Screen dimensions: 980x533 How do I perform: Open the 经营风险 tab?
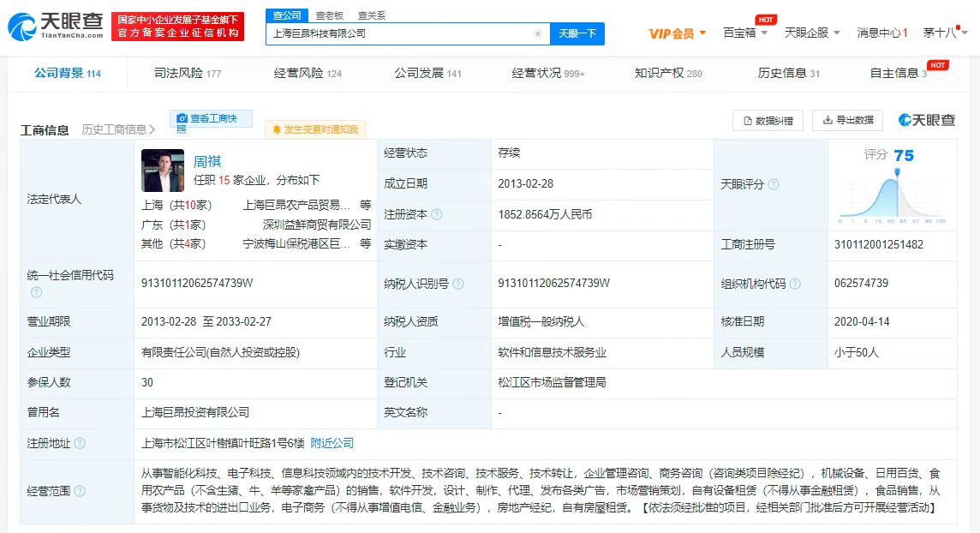(308, 73)
